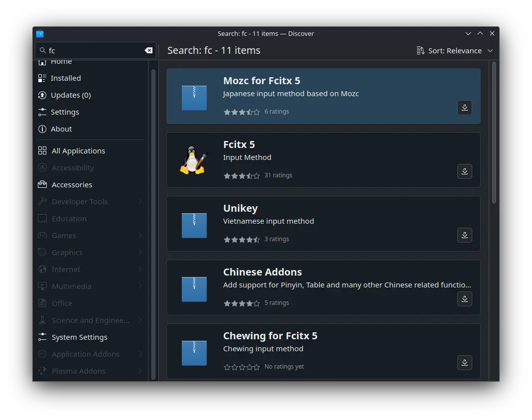Minimize the Discover window
This screenshot has width=532, height=420.
[x=468, y=33]
